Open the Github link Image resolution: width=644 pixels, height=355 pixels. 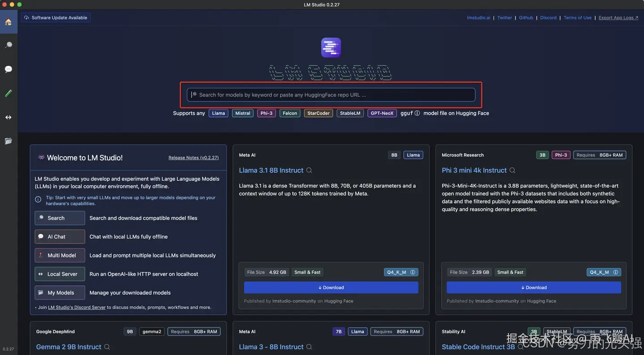tap(526, 18)
